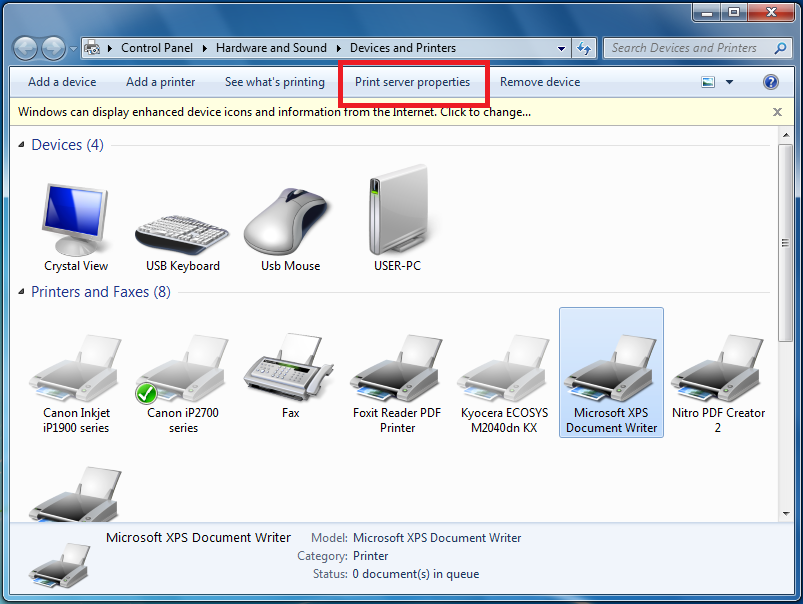This screenshot has height=604, width=803.
Task: Click Devices and Printers breadcrumb
Action: point(403,48)
